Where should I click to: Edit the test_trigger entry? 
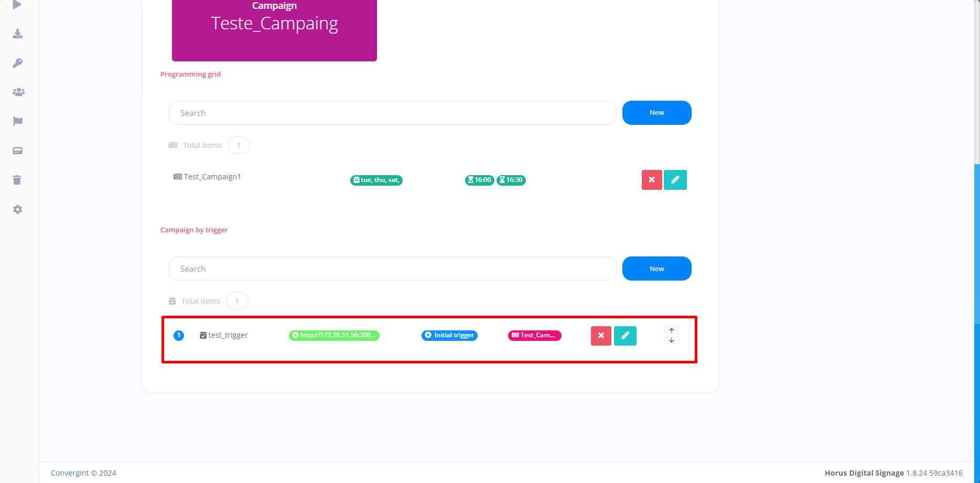pos(625,336)
